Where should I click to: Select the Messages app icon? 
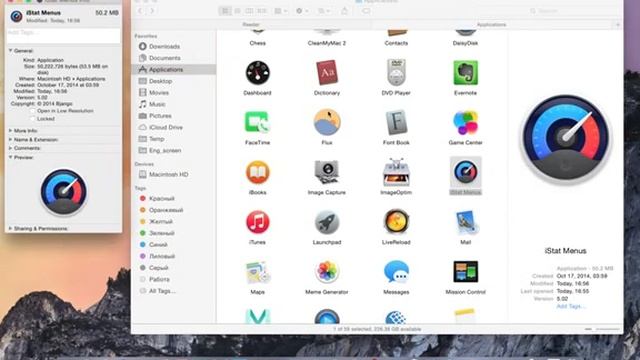[x=396, y=272]
